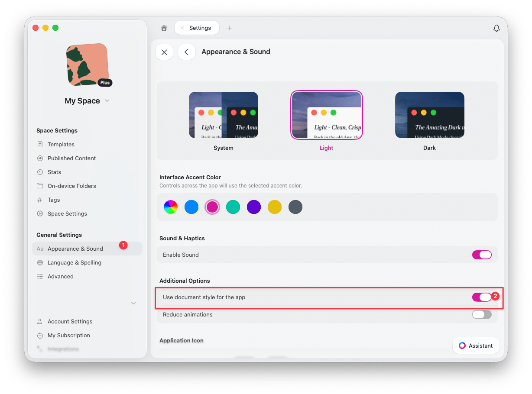Screen dimensions: 532x394
Task: Click the Templates sidebar icon
Action: [x=40, y=144]
